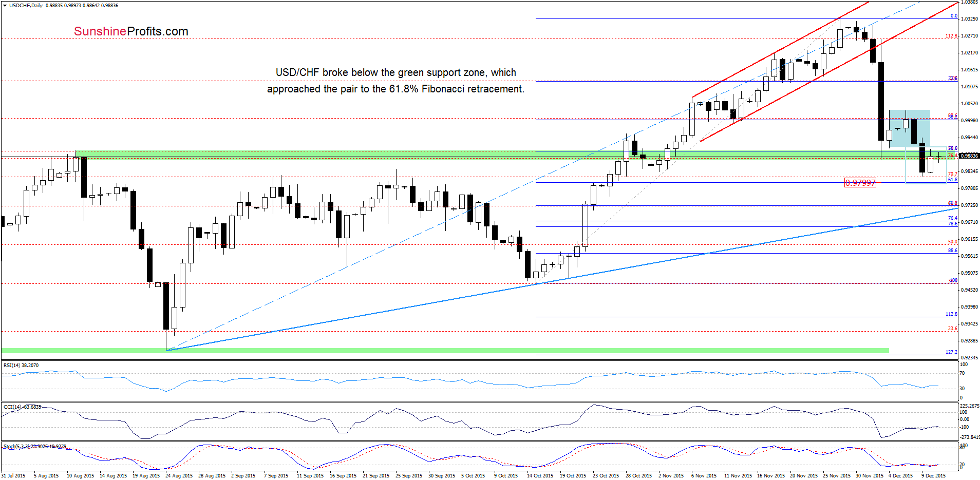
Task: Click the 9 Dec 2015 date label
Action: 933,476
